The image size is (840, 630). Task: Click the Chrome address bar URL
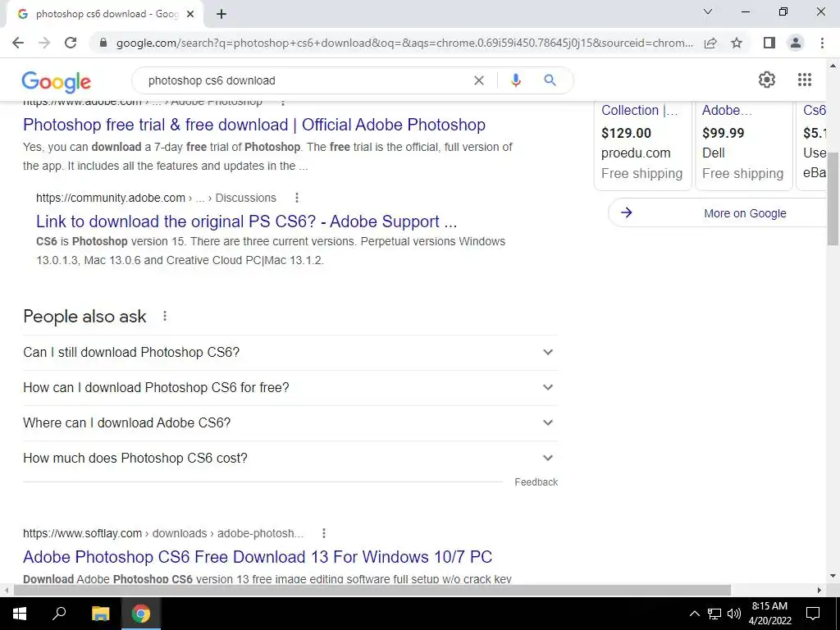404,43
